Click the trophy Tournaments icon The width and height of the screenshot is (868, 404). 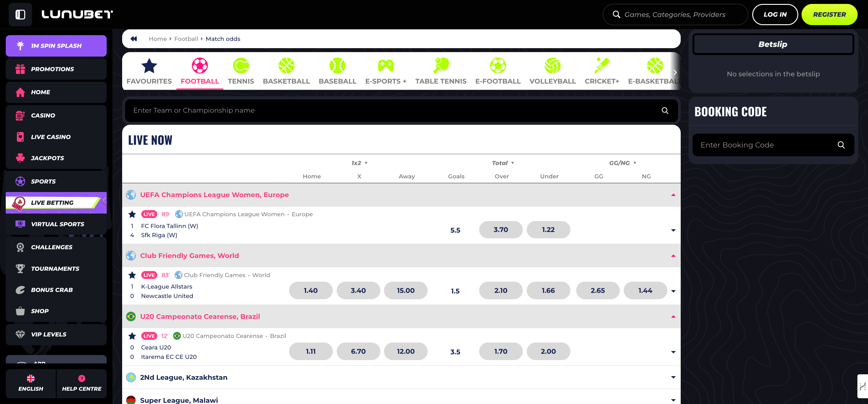point(20,268)
